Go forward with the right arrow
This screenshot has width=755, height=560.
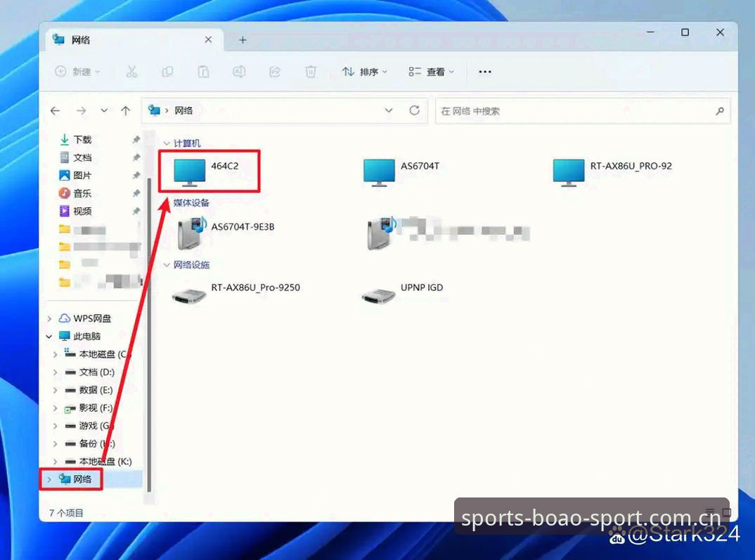tap(81, 110)
